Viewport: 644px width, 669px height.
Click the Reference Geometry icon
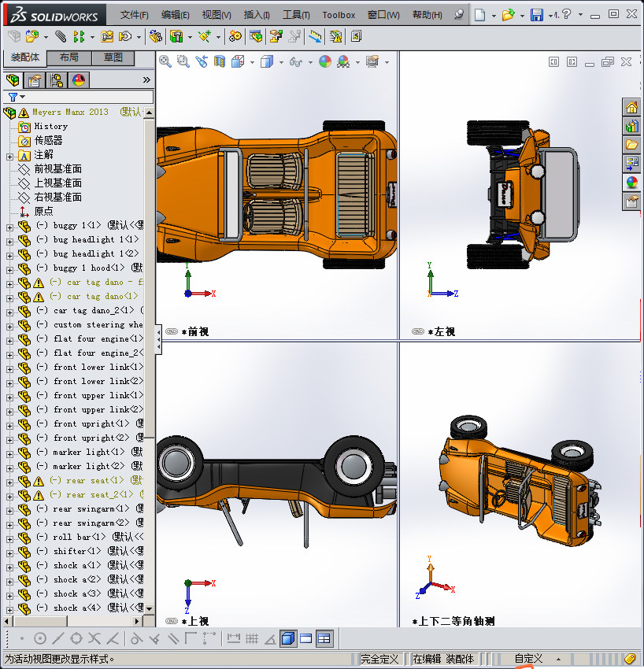point(205,37)
